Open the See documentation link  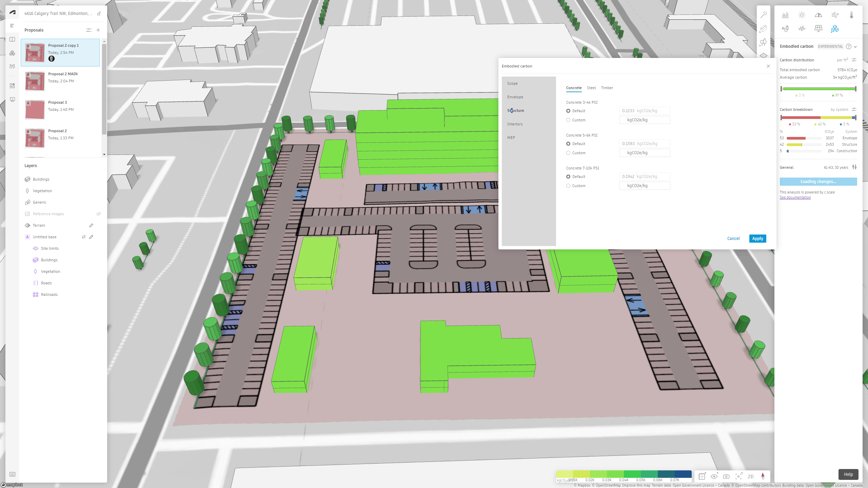click(x=795, y=197)
